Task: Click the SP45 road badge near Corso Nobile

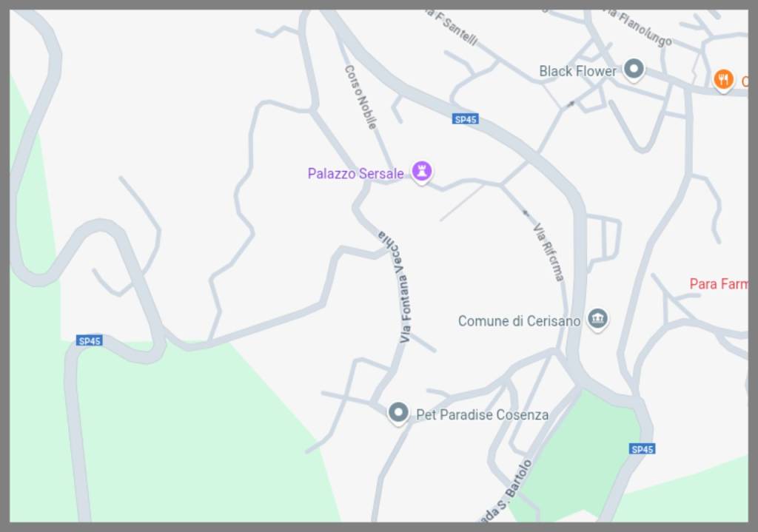Action: [466, 119]
